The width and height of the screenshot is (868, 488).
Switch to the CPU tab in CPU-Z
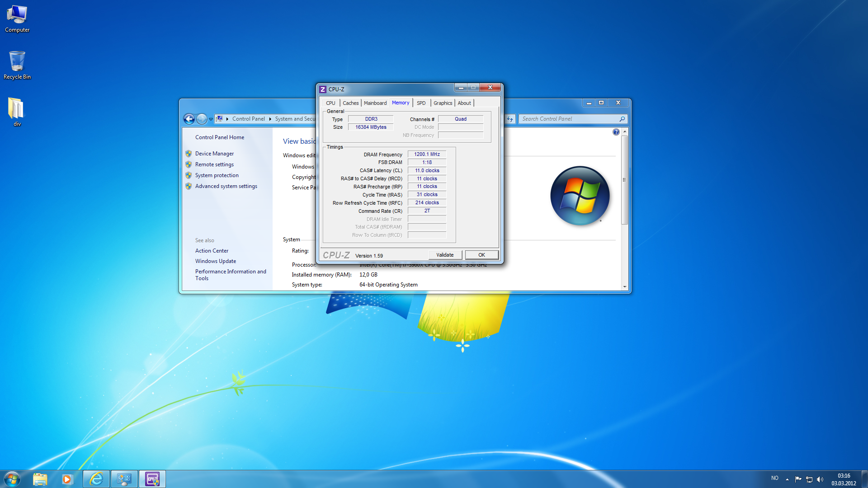[x=330, y=103]
